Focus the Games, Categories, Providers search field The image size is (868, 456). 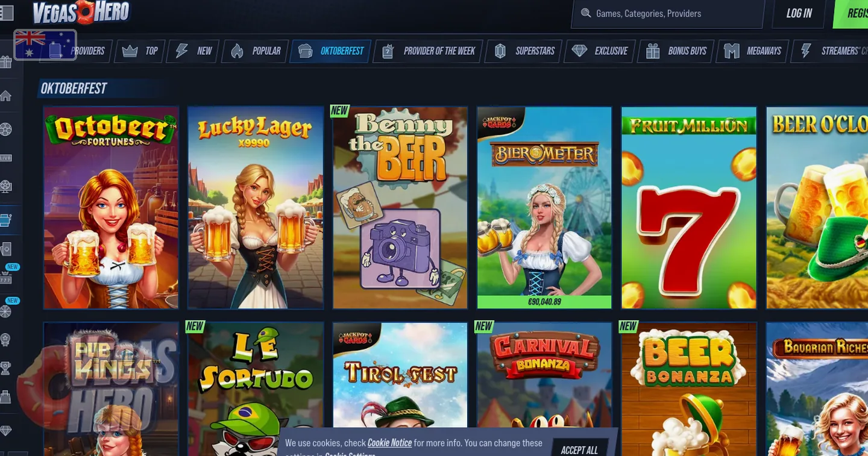coord(667,13)
